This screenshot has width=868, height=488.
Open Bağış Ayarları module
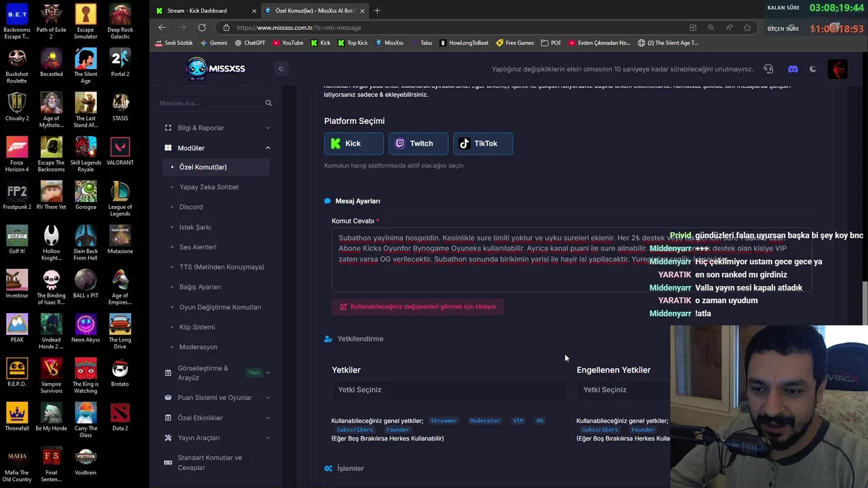point(200,287)
